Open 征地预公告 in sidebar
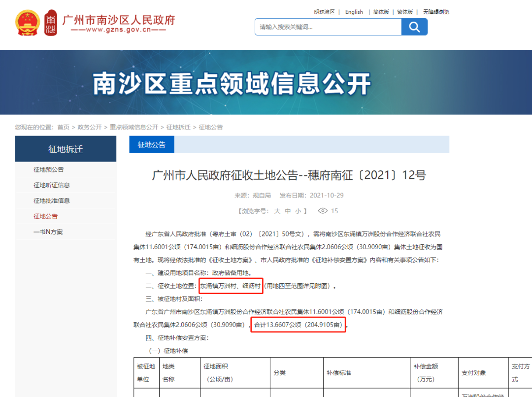 coord(48,169)
